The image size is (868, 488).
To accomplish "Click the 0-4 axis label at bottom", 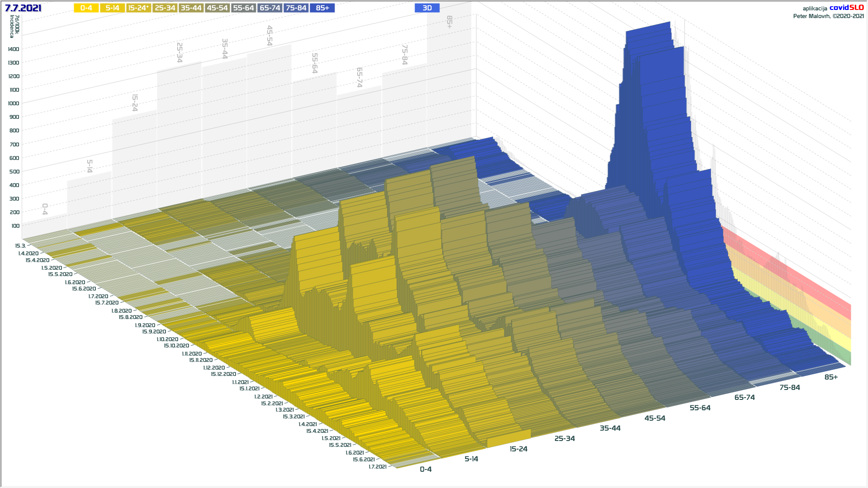I will click(425, 469).
